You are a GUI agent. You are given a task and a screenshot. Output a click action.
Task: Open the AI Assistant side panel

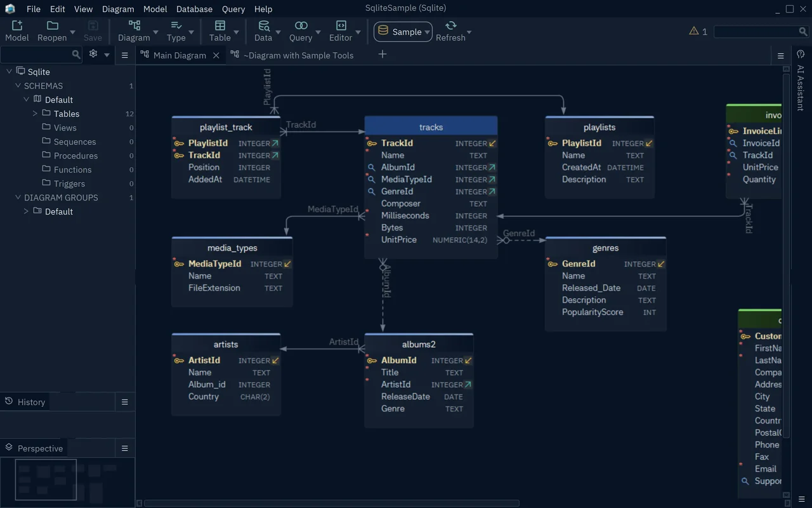pos(801,82)
